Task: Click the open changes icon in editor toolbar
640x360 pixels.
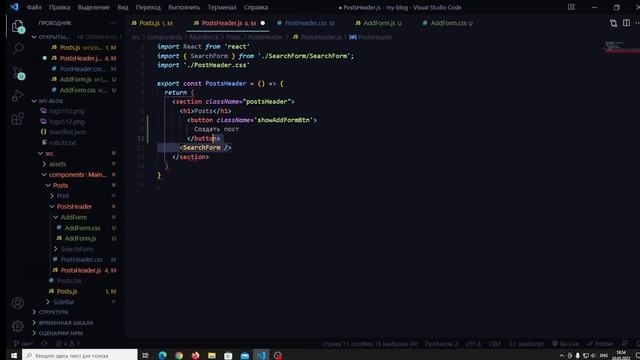Action: click(x=613, y=23)
